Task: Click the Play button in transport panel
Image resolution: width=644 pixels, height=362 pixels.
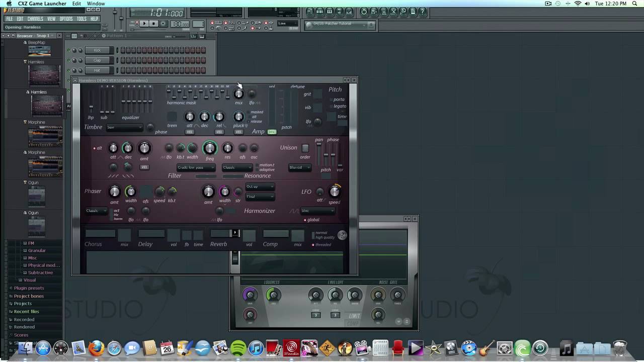Action: point(144,24)
